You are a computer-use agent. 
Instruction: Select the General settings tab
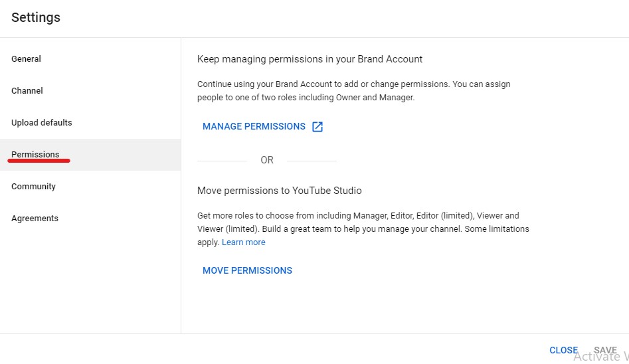[90, 59]
